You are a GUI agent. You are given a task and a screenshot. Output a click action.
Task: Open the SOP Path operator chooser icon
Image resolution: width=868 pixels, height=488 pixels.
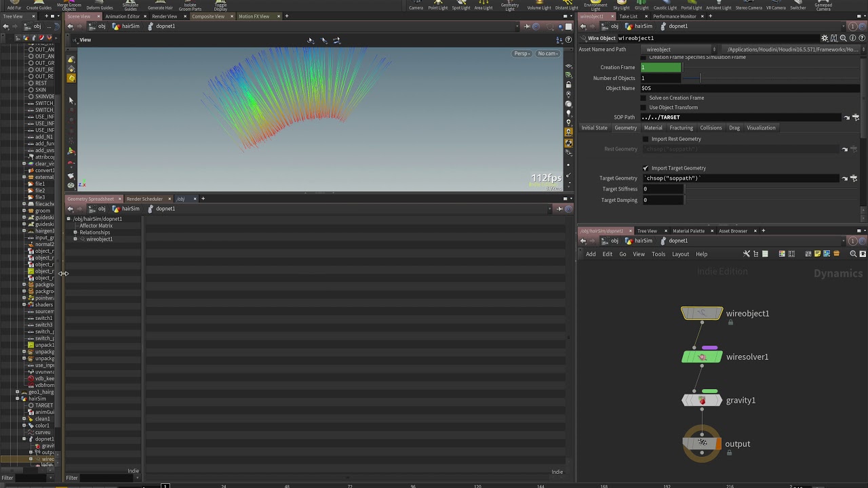click(x=856, y=117)
